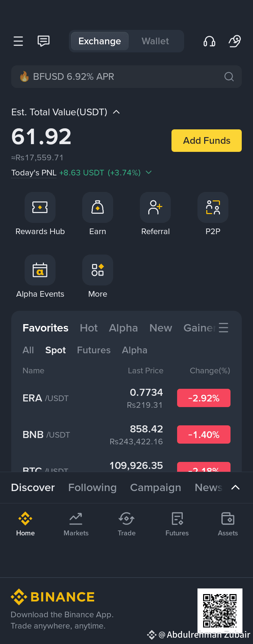Open the Rewards Hub icon

tap(40, 207)
